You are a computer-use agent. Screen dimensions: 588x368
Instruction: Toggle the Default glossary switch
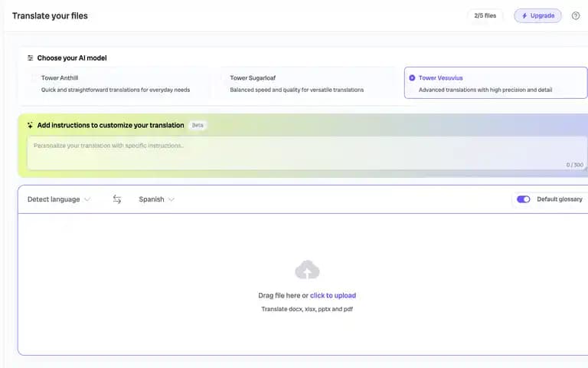click(523, 199)
